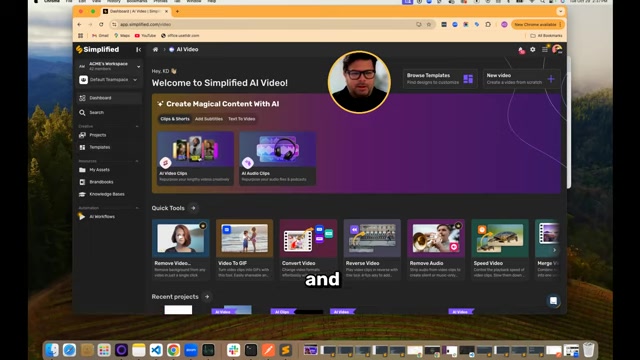
Task: Create a New video from scratch
Action: pos(521,79)
